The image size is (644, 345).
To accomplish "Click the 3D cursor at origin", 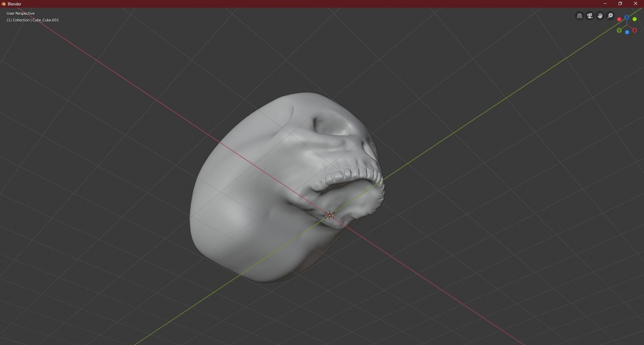I will [330, 215].
